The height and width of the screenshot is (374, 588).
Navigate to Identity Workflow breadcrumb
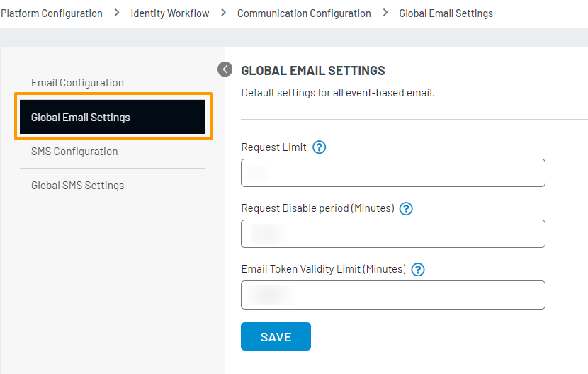(170, 13)
